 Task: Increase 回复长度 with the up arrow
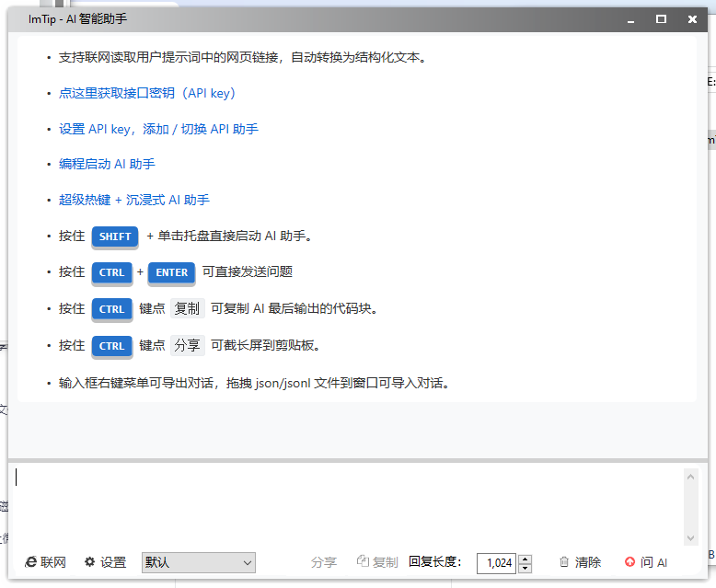(525, 559)
